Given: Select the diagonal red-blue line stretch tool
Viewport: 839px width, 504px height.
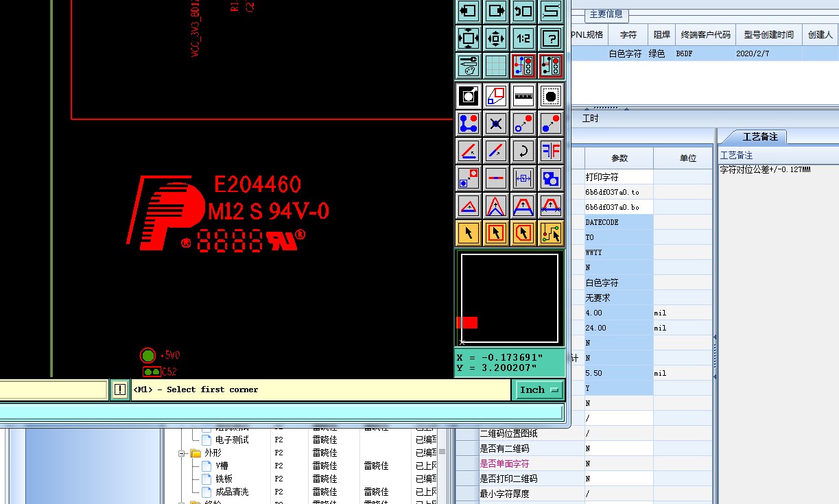Looking at the screenshot, I should click(496, 151).
